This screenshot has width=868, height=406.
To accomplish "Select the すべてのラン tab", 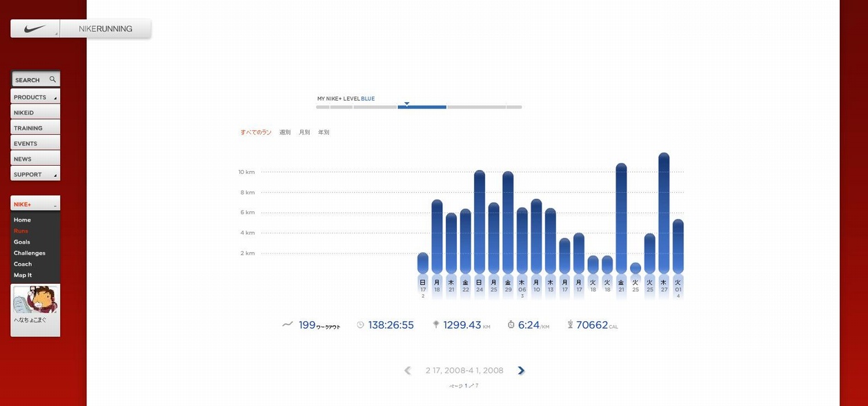I will (256, 132).
